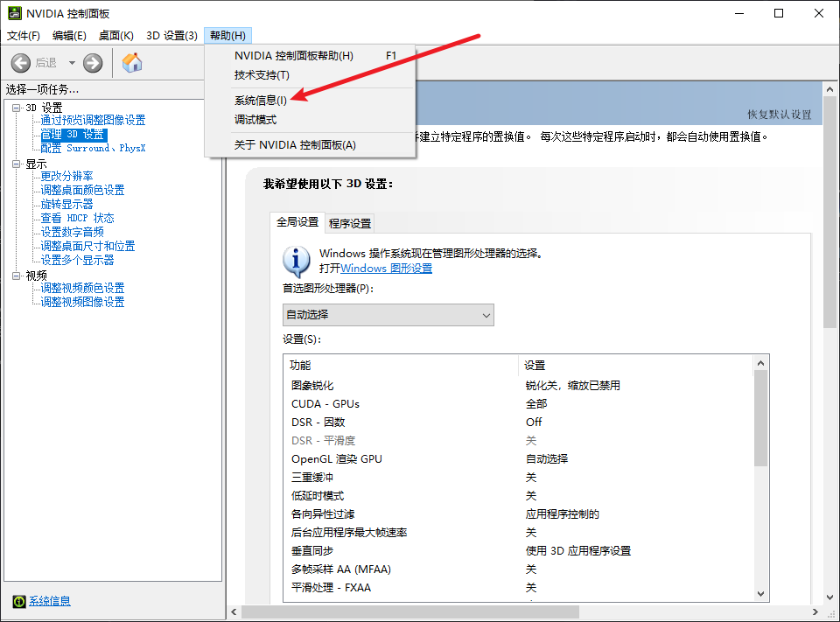Open 配置 Surround、PhysX task
Viewport: 840px width, 622px height.
(94, 148)
